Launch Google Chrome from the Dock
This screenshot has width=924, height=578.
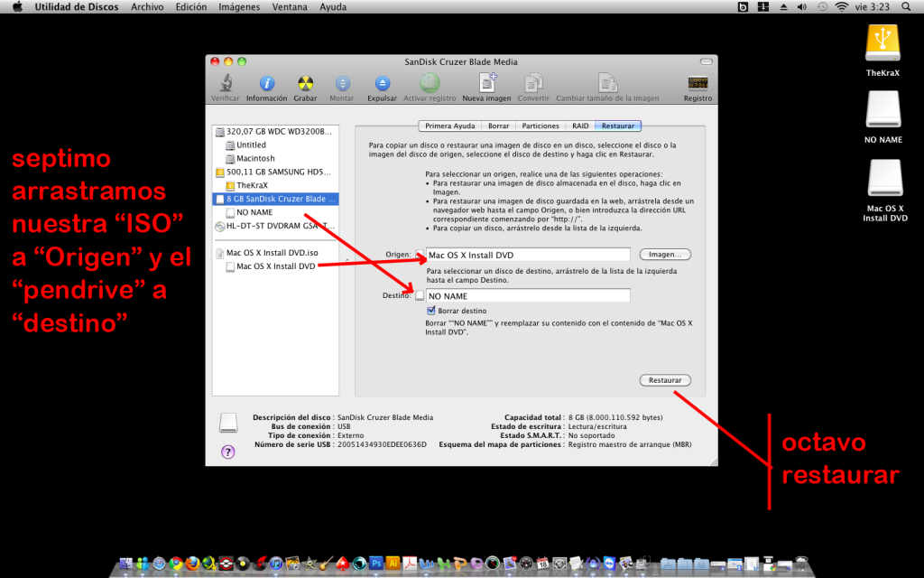[176, 564]
